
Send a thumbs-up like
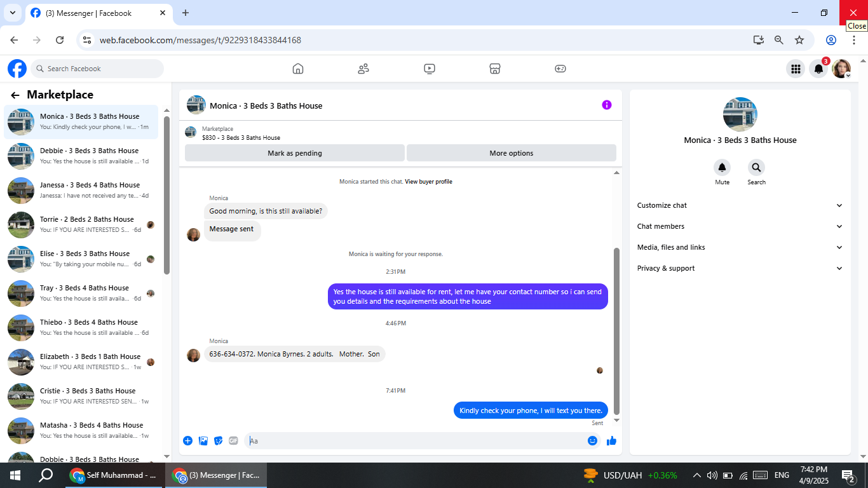point(612,440)
